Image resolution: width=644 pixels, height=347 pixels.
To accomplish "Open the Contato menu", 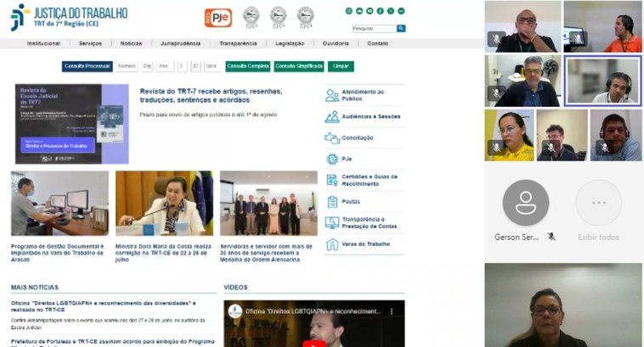I will [378, 43].
